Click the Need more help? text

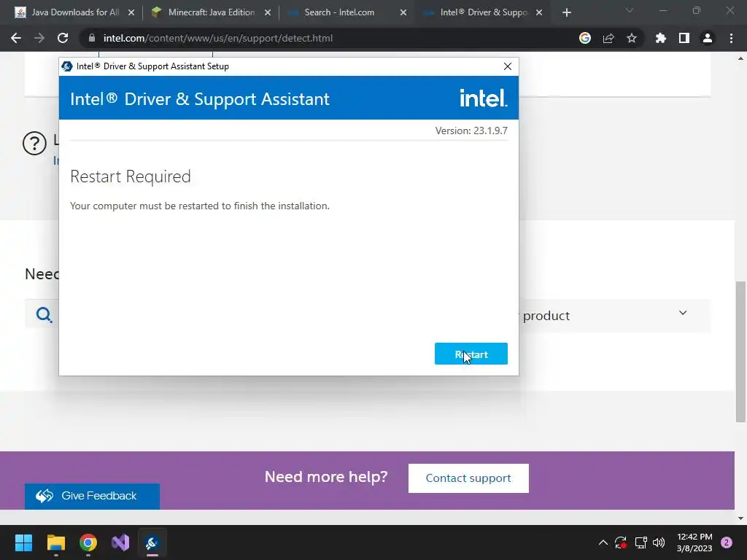326,477
